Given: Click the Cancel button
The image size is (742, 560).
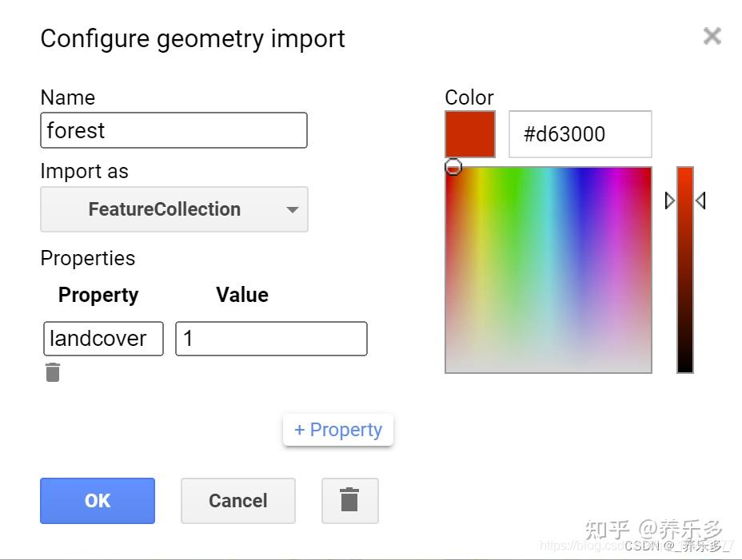Looking at the screenshot, I should pyautogui.click(x=238, y=500).
